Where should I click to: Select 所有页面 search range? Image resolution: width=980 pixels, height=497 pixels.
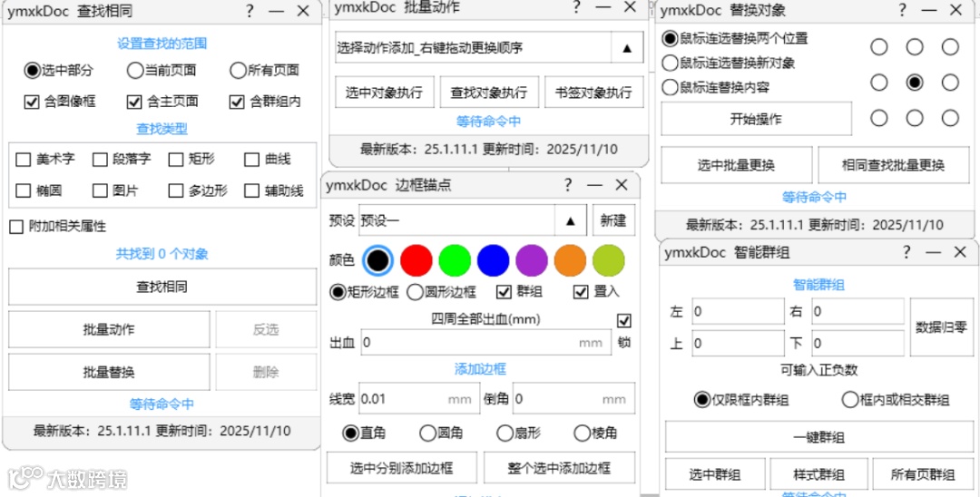point(264,71)
